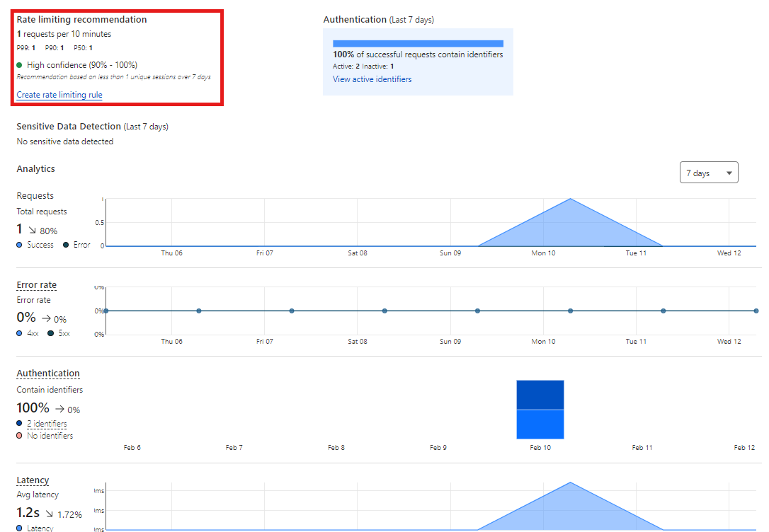Click the Latency legend dot
Viewport: 769px width, 532px height.
pyautogui.click(x=20, y=528)
